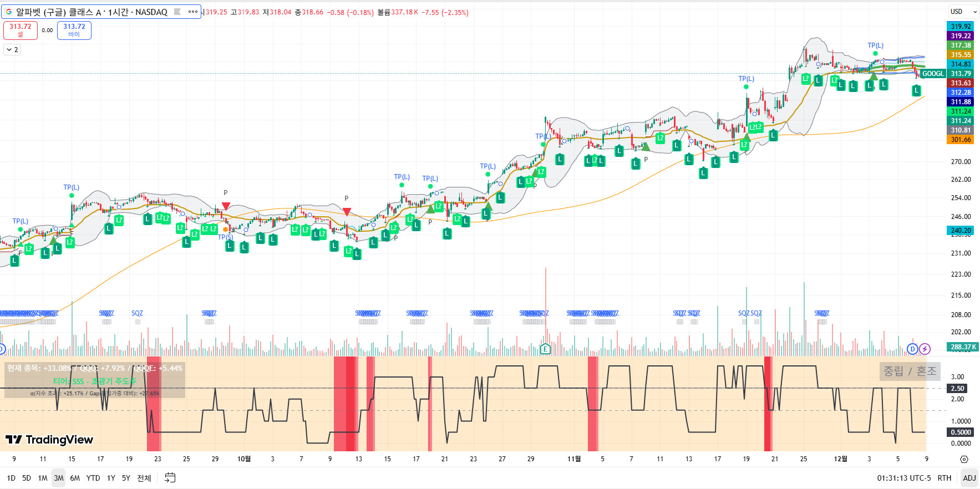Open chart settings gear at bottom right
980x489 pixels.
pos(964,459)
